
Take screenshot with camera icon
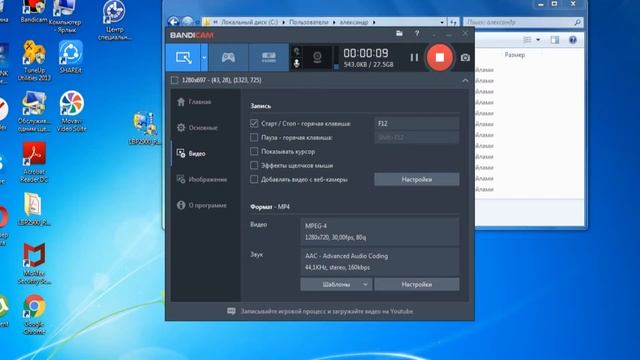tap(465, 58)
